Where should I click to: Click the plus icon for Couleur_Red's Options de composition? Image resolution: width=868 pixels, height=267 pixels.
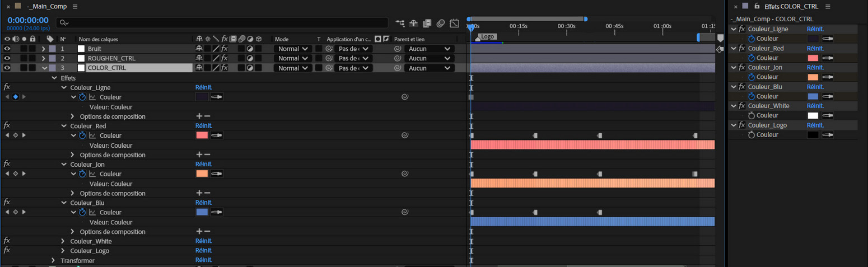pyautogui.click(x=199, y=155)
